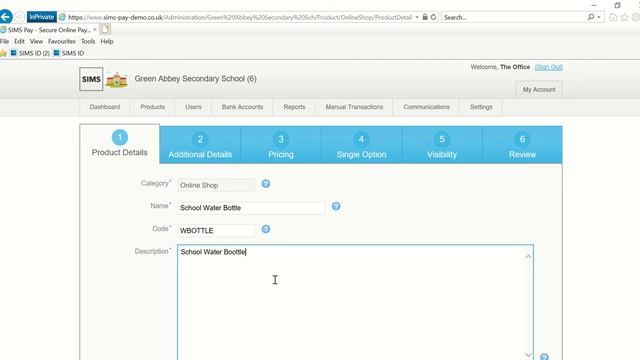Open the File menu

pyautogui.click(x=4, y=41)
